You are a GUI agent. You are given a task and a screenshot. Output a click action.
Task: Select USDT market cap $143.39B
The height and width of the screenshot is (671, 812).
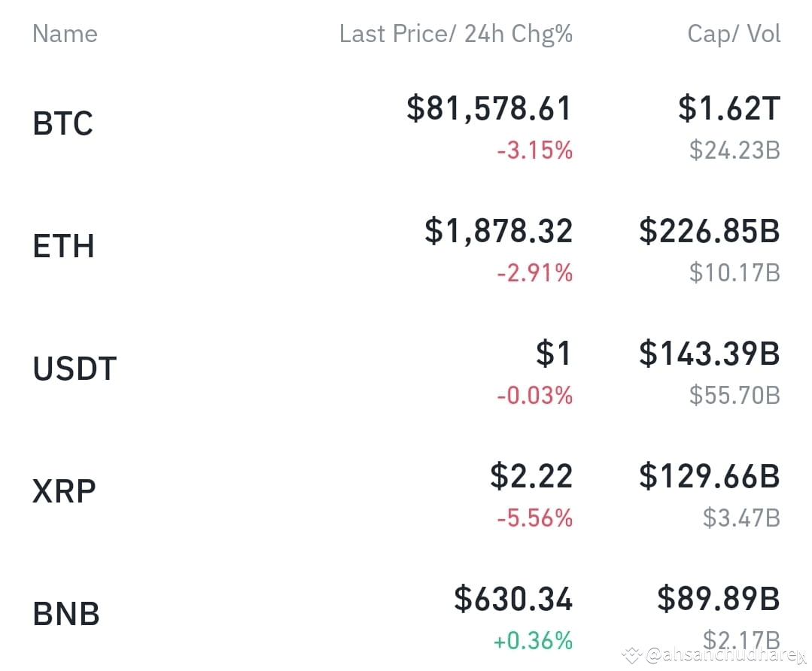(x=710, y=354)
